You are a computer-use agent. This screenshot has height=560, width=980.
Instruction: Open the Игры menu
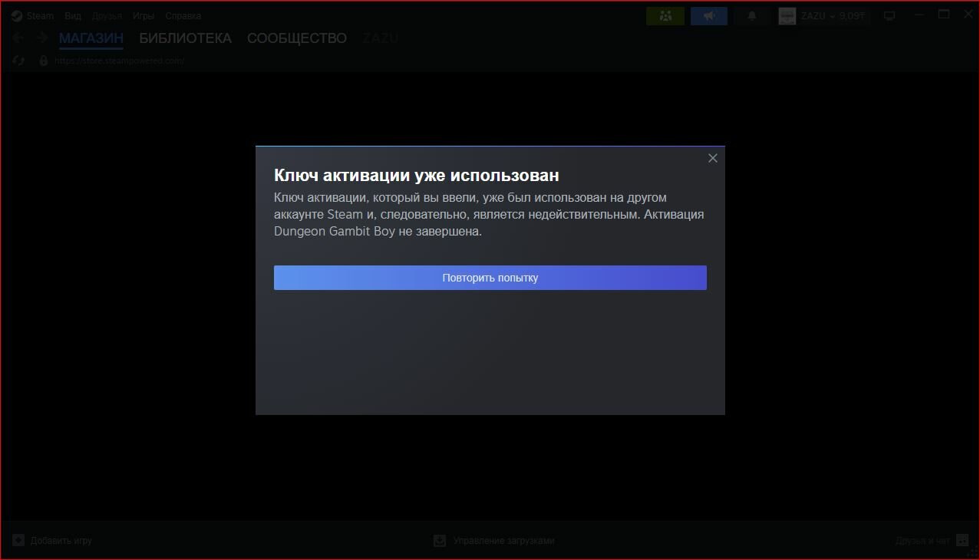pyautogui.click(x=144, y=15)
